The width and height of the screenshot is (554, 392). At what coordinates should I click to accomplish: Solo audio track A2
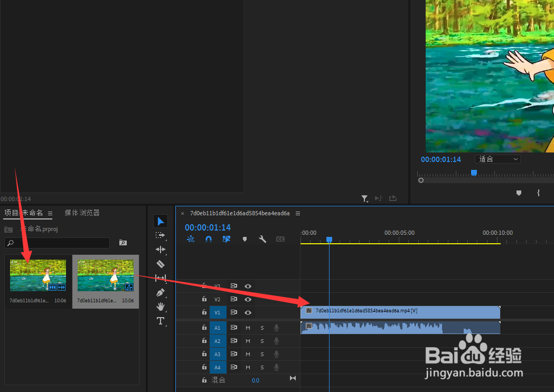262,341
